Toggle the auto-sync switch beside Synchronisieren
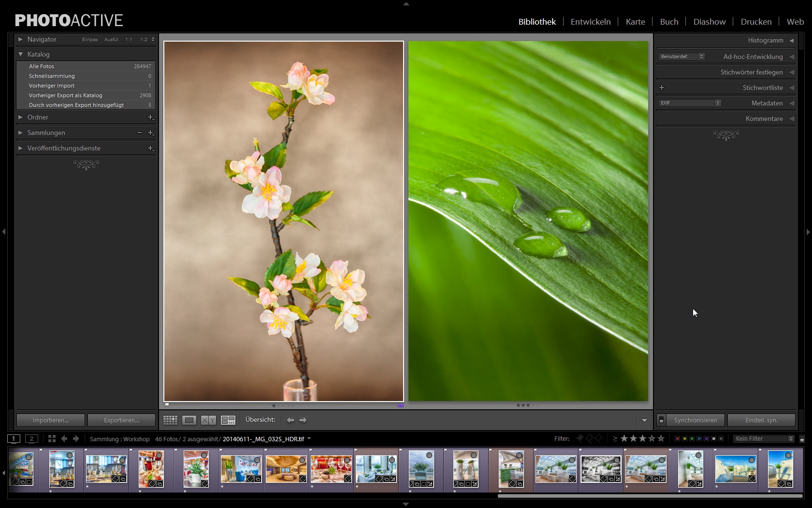This screenshot has width=812, height=508. [x=661, y=420]
